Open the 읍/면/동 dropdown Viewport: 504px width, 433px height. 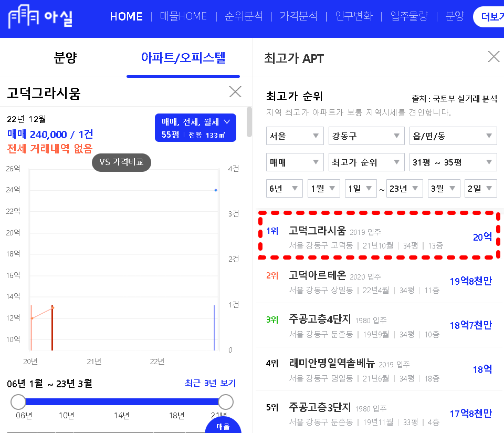[453, 136]
